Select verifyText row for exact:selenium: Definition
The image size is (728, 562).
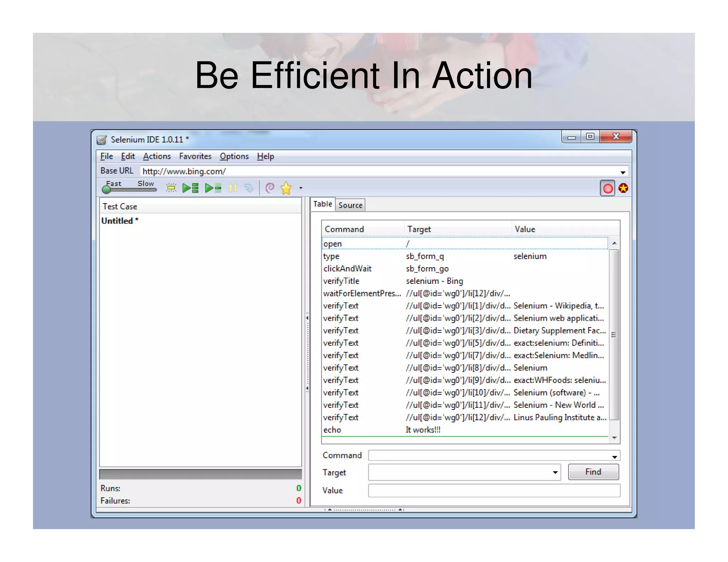pos(465,343)
